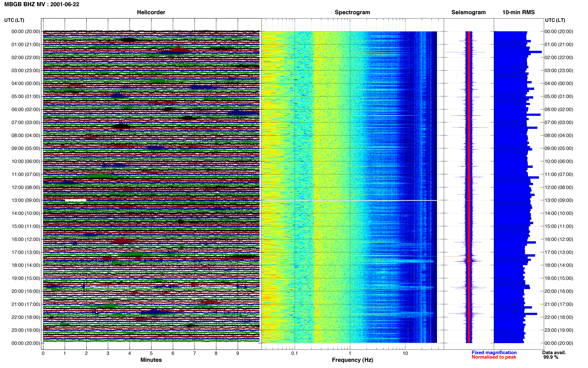
Task: Click the plot title 'MBGB BHZ MV : 2001-06-22'
Action: (42, 4)
